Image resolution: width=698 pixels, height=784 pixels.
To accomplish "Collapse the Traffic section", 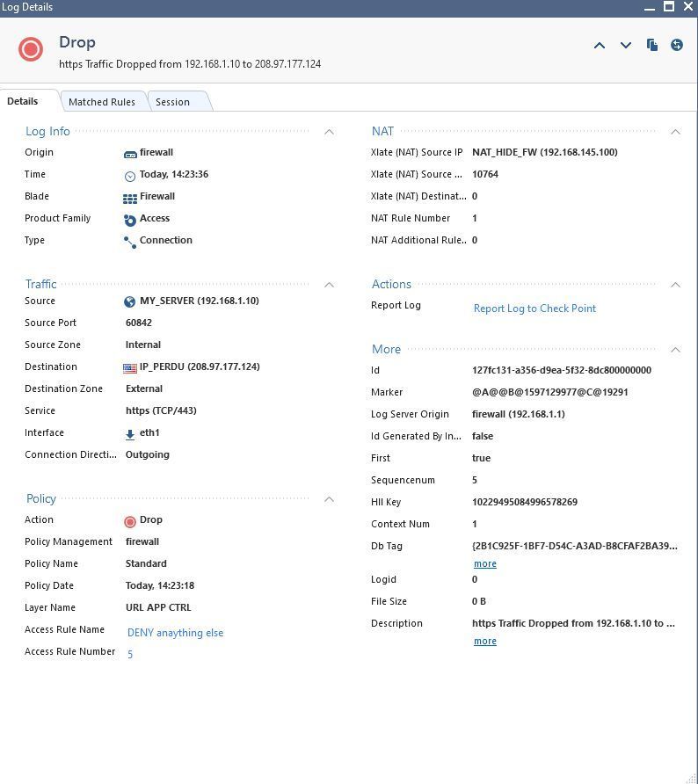I will pyautogui.click(x=329, y=285).
